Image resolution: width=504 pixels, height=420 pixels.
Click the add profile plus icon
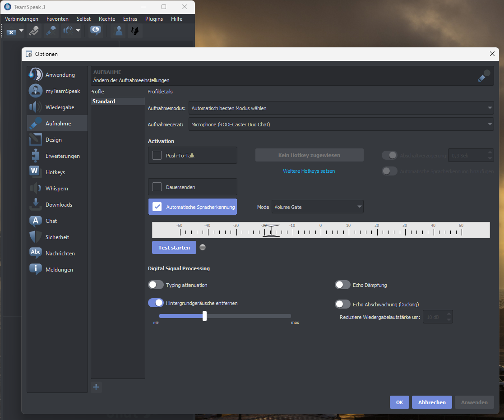[x=96, y=387]
